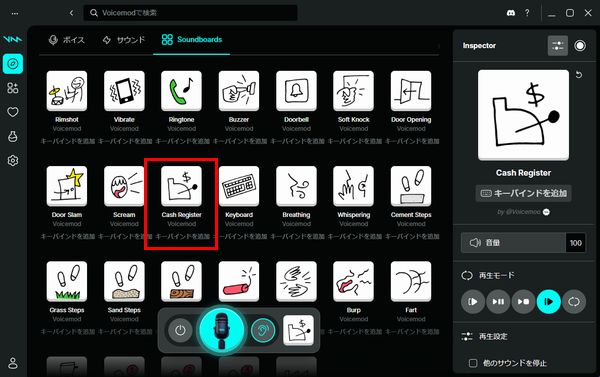
Task: Switch to the サウンド tab
Action: pos(124,39)
